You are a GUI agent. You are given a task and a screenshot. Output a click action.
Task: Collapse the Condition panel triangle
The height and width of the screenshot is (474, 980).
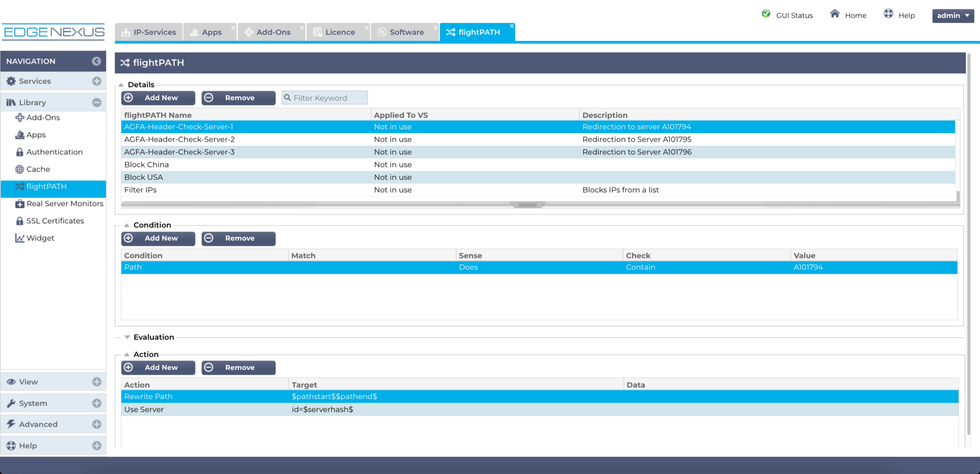(x=127, y=225)
